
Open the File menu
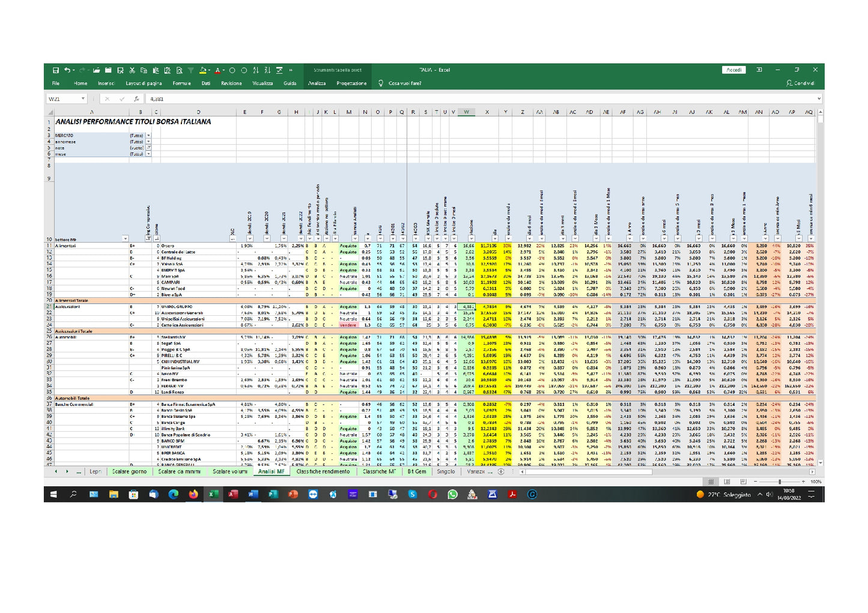tap(56, 83)
